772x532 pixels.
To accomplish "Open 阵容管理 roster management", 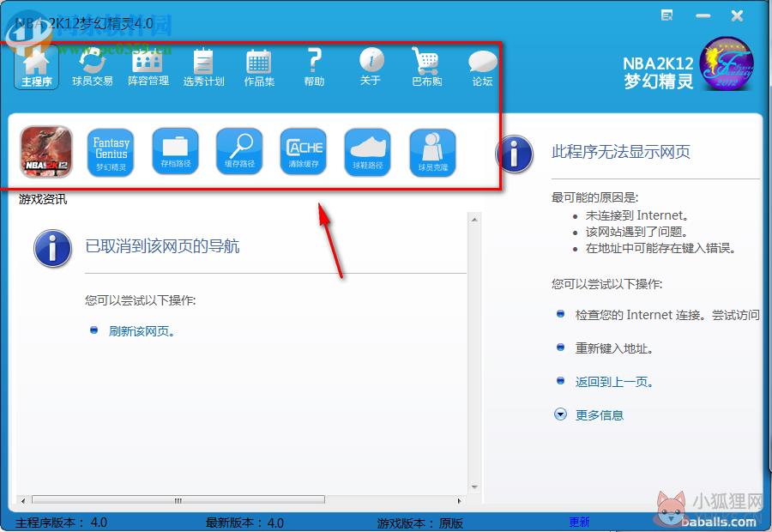I will (148, 69).
